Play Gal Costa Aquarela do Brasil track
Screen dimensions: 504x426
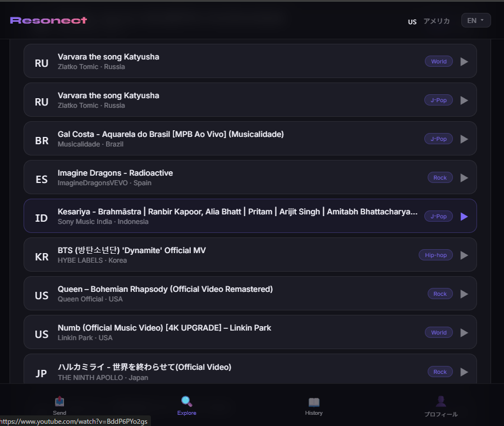[x=464, y=139]
